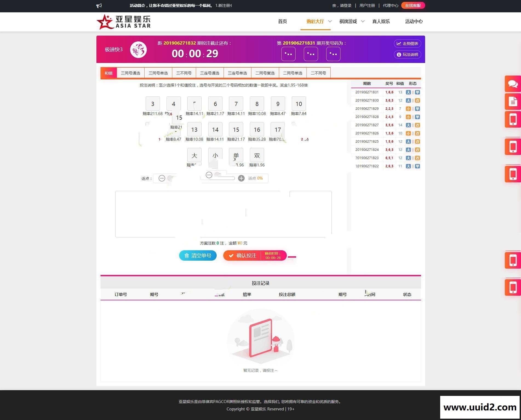
Task: Click the 清空单号 clear order button
Action: 198,255
